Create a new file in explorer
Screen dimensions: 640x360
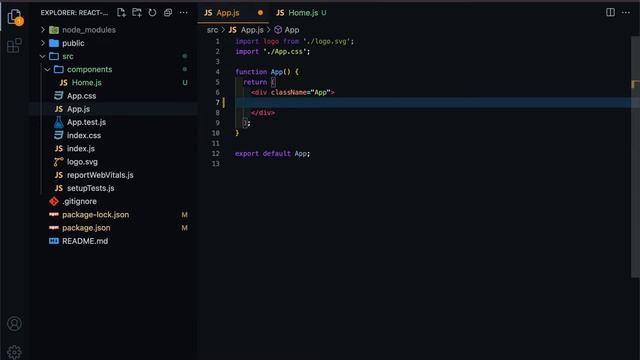point(121,13)
